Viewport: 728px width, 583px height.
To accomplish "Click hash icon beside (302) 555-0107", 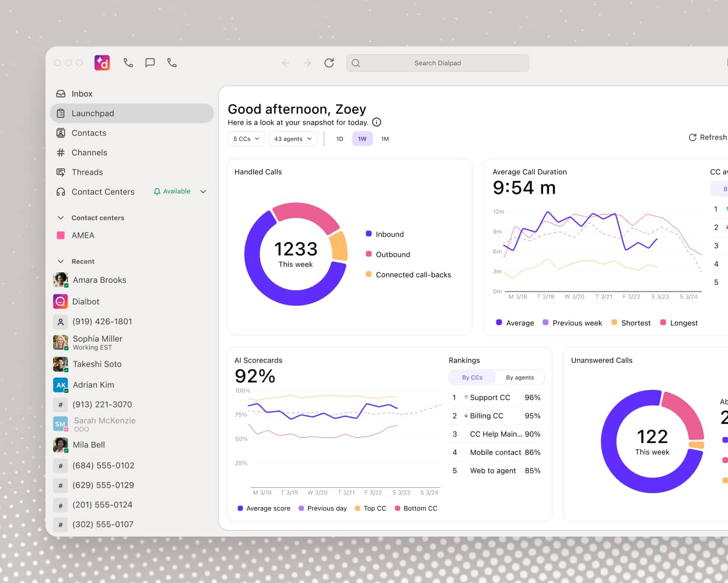I will point(61,525).
